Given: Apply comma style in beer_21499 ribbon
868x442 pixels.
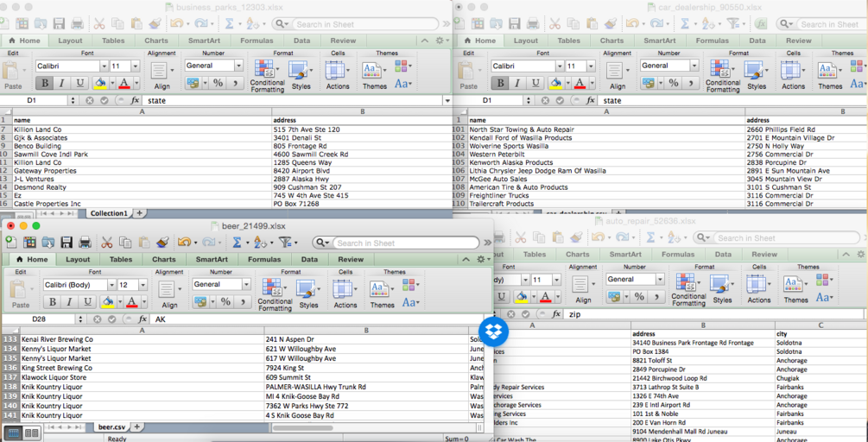Looking at the screenshot, I should (x=244, y=302).
